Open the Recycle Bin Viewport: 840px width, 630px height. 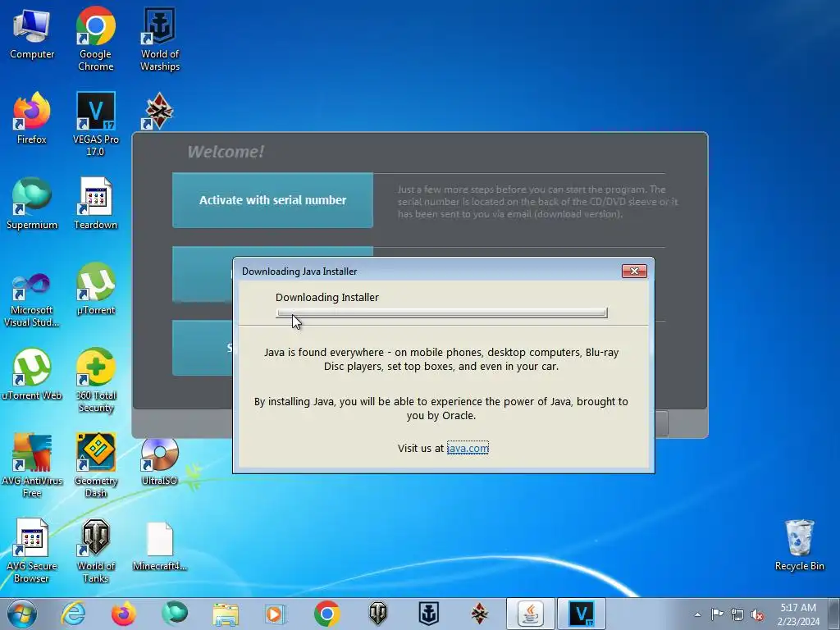(799, 545)
